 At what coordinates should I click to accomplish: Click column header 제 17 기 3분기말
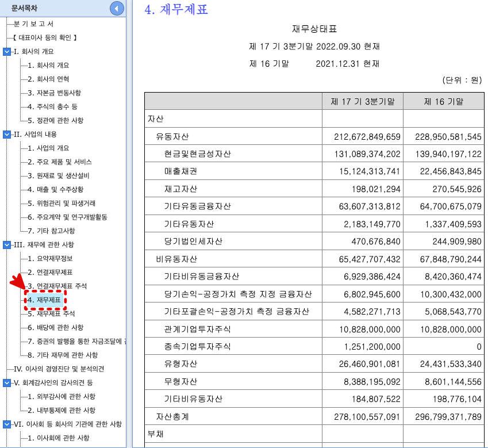tap(363, 101)
